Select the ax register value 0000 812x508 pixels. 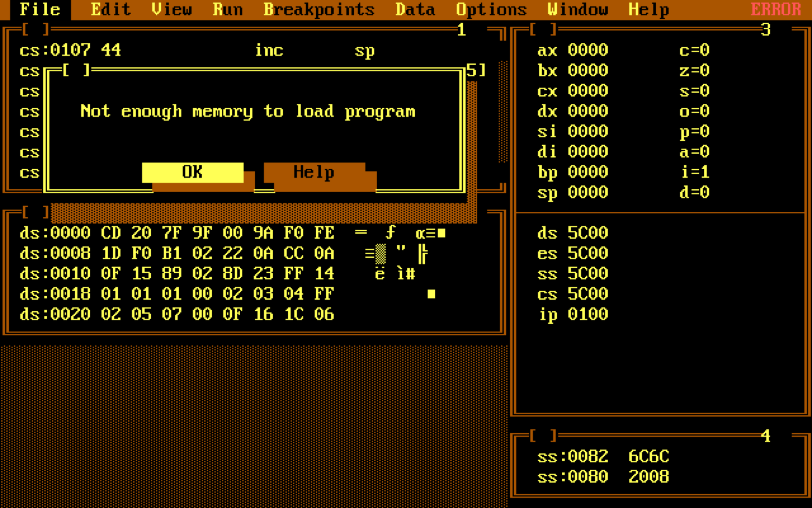pyautogui.click(x=588, y=50)
